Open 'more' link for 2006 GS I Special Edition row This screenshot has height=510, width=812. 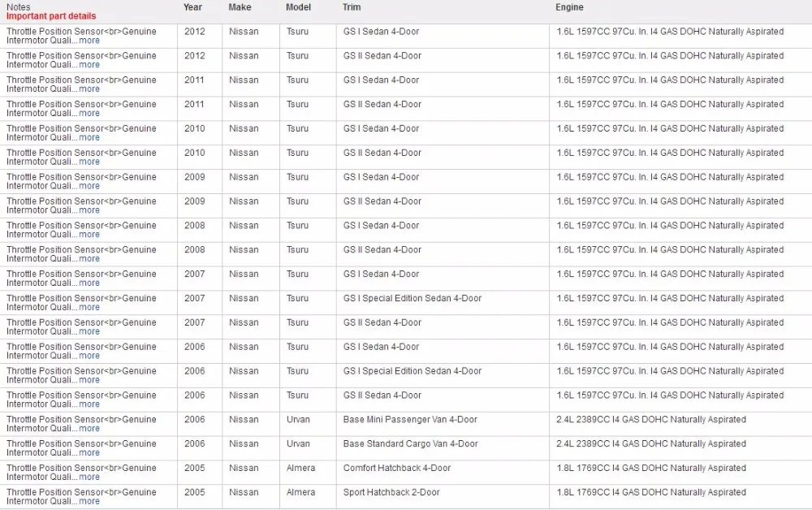[89, 380]
